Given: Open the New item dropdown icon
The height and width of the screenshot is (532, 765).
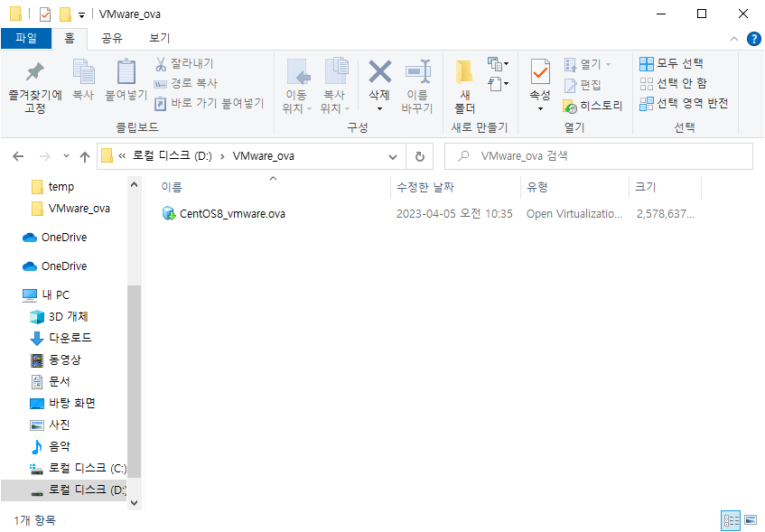Looking at the screenshot, I should coord(498,63).
